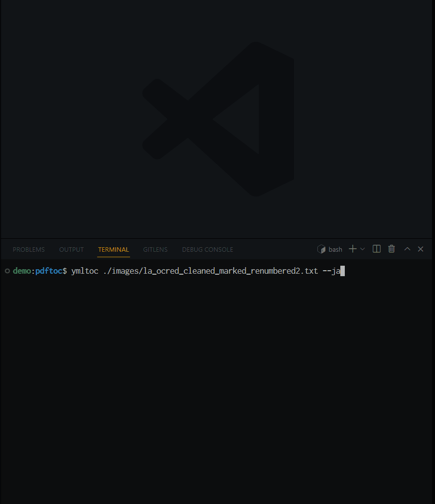
Task: Click the --ja argument text
Action: pyautogui.click(x=331, y=271)
